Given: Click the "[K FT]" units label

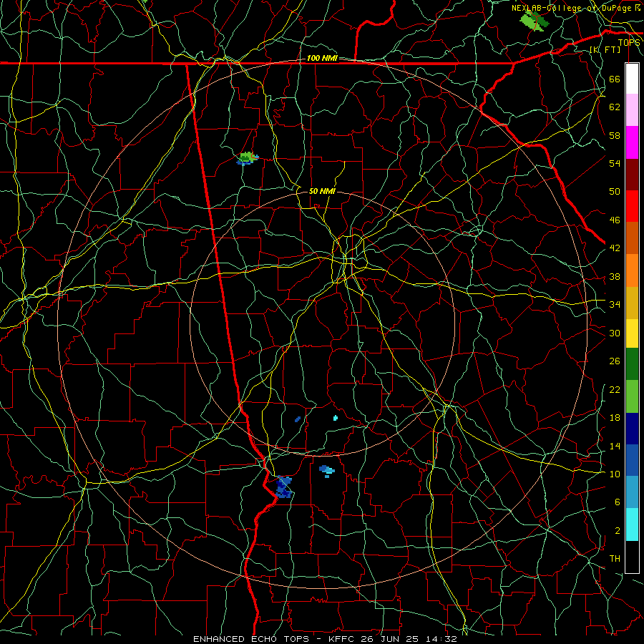Looking at the screenshot, I should pyautogui.click(x=605, y=49).
